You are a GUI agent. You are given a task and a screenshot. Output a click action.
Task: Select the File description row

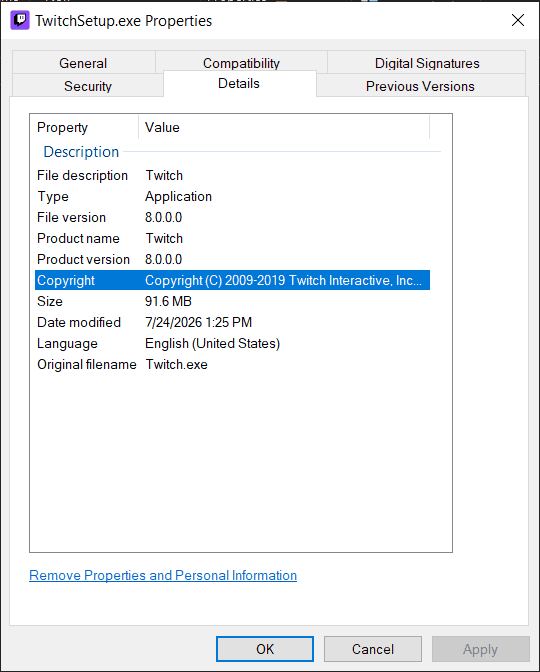coord(232,175)
